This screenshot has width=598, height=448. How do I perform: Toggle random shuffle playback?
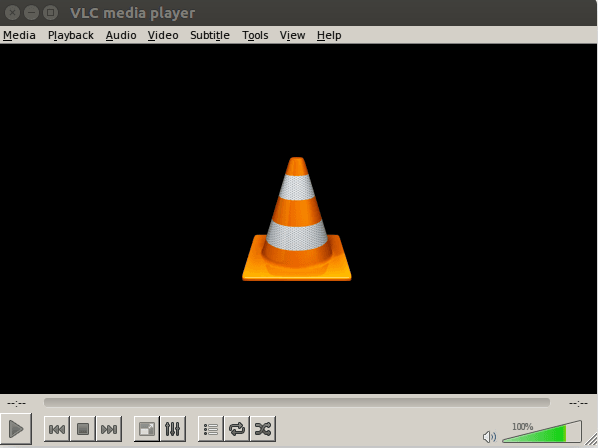point(263,429)
